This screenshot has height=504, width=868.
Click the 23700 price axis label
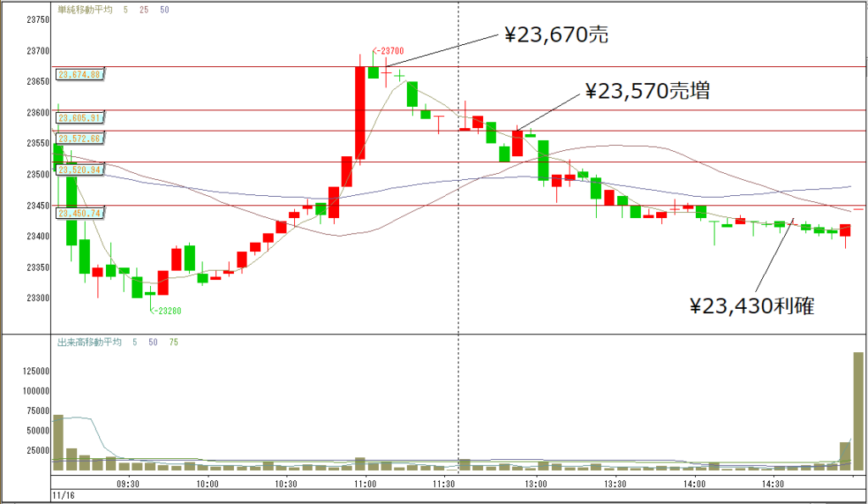tap(38, 51)
